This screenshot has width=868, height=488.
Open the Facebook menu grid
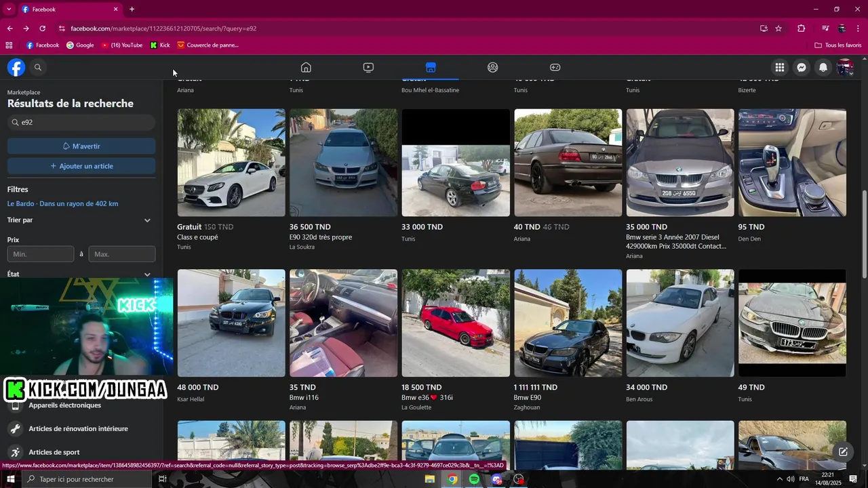point(780,67)
